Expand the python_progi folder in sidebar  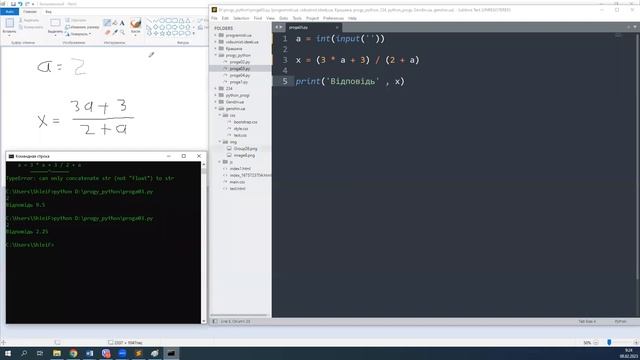coord(216,95)
